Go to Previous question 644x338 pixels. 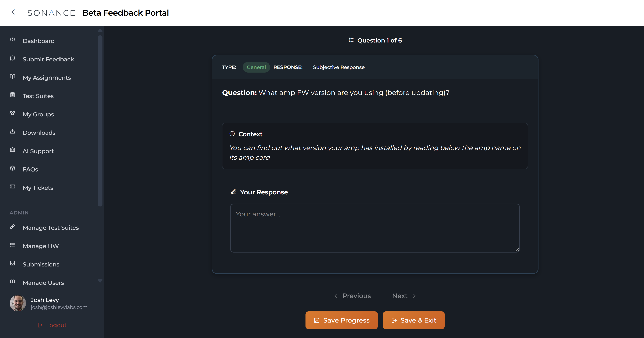coord(352,296)
